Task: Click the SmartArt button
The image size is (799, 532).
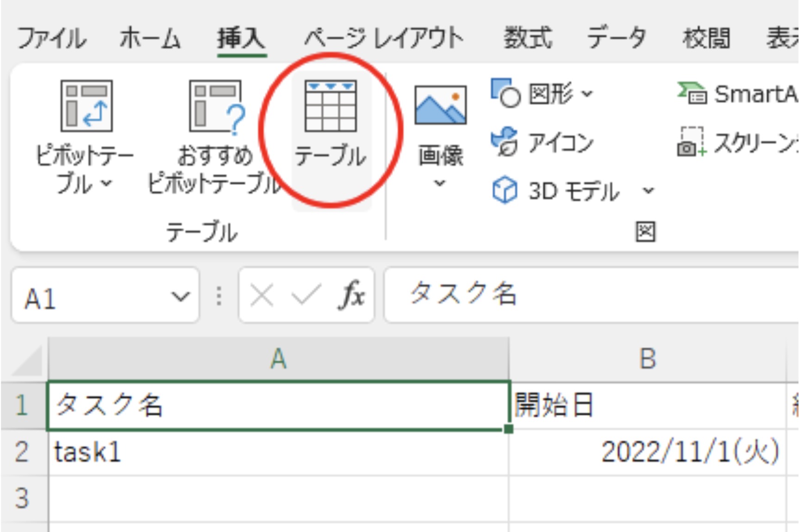Action: (x=738, y=94)
